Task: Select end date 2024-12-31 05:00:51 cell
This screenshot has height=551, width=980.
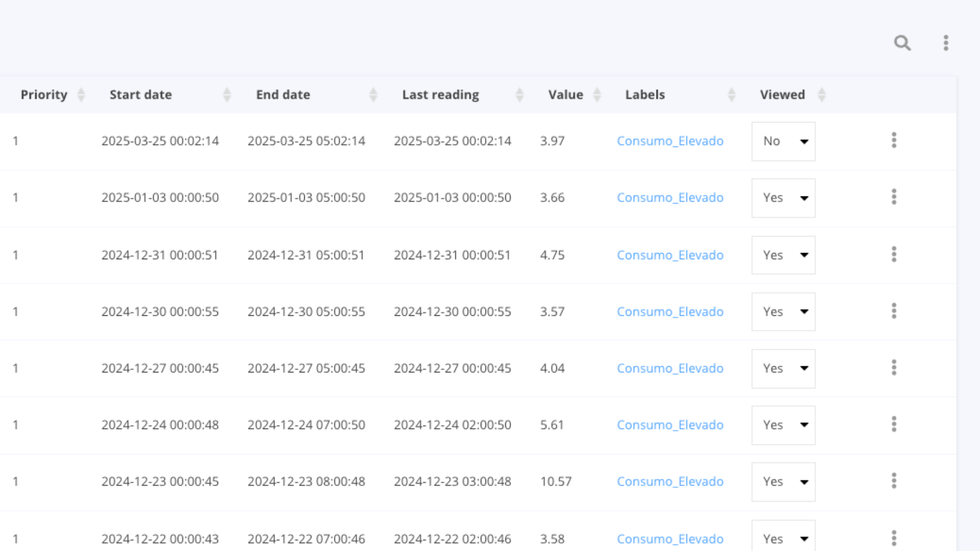Action: [306, 255]
